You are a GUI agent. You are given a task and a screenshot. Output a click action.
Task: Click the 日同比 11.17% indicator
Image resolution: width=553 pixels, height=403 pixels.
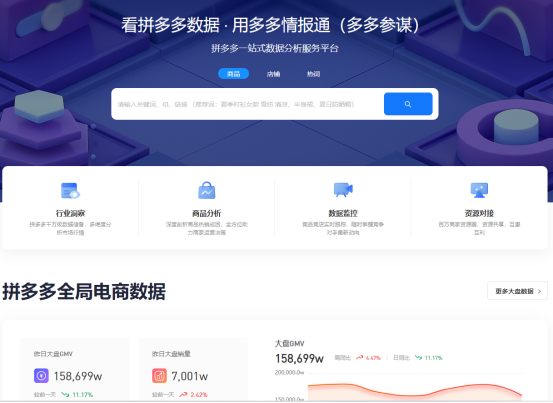coord(418,358)
